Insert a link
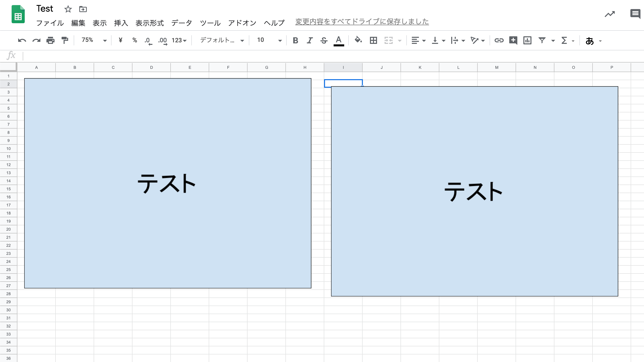This screenshot has width=644, height=362. pos(499,40)
